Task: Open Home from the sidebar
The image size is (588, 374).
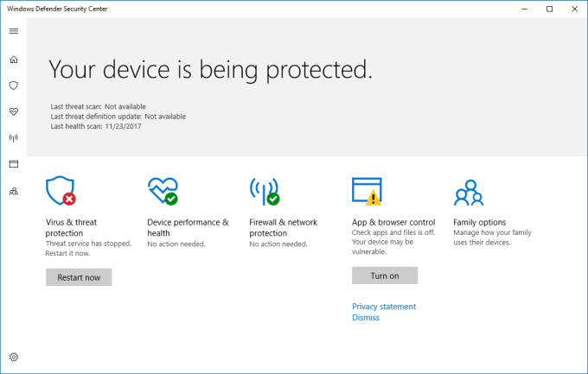Action: (x=13, y=60)
